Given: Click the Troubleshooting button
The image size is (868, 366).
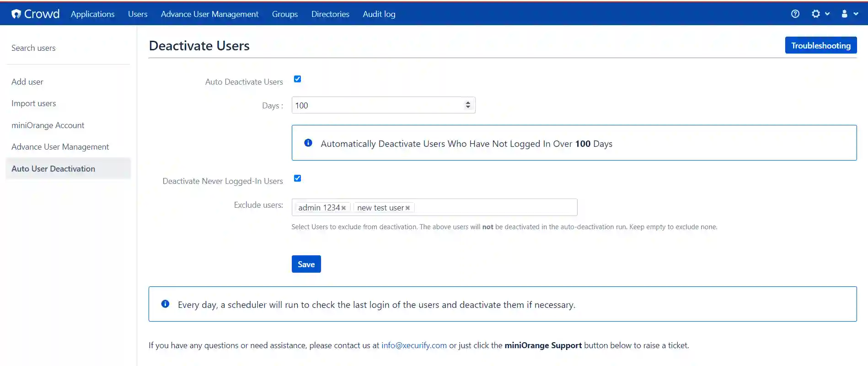Looking at the screenshot, I should (821, 45).
